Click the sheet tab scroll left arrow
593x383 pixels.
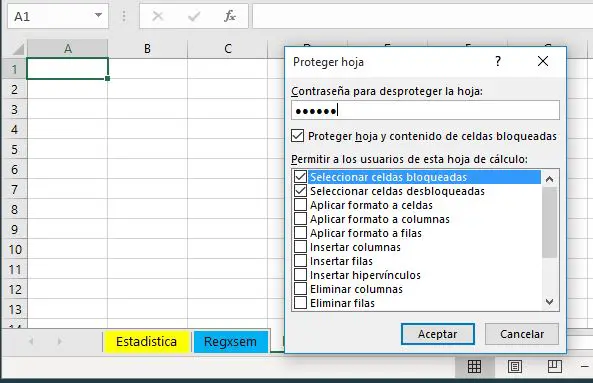point(31,341)
